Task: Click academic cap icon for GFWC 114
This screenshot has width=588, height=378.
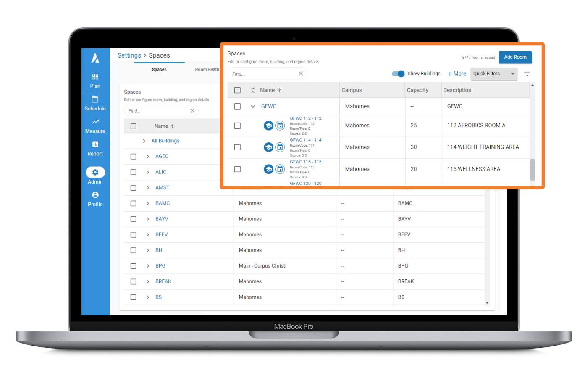Action: pos(268,147)
